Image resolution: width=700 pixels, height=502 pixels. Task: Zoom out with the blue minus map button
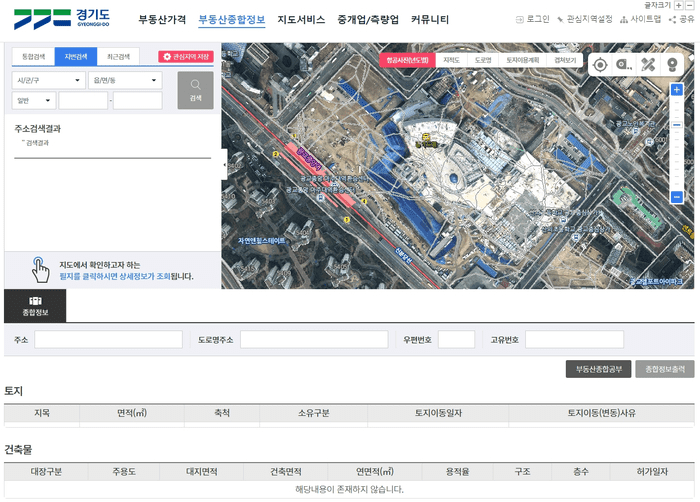click(x=677, y=197)
